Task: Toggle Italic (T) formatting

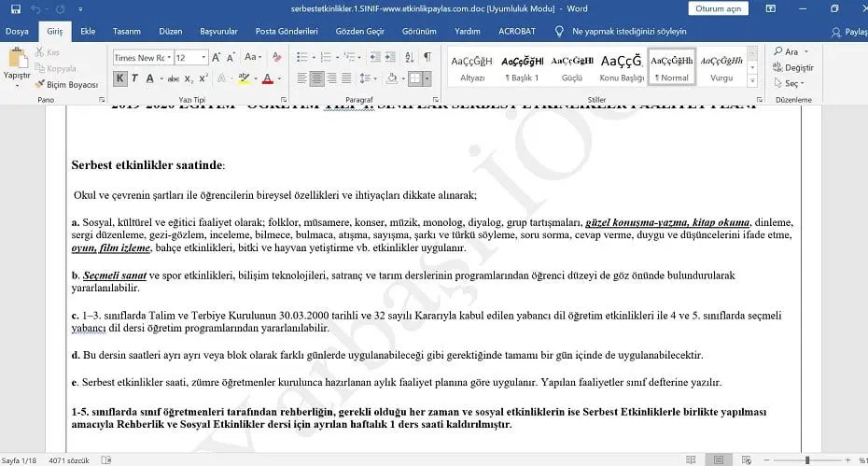Action: pos(134,78)
